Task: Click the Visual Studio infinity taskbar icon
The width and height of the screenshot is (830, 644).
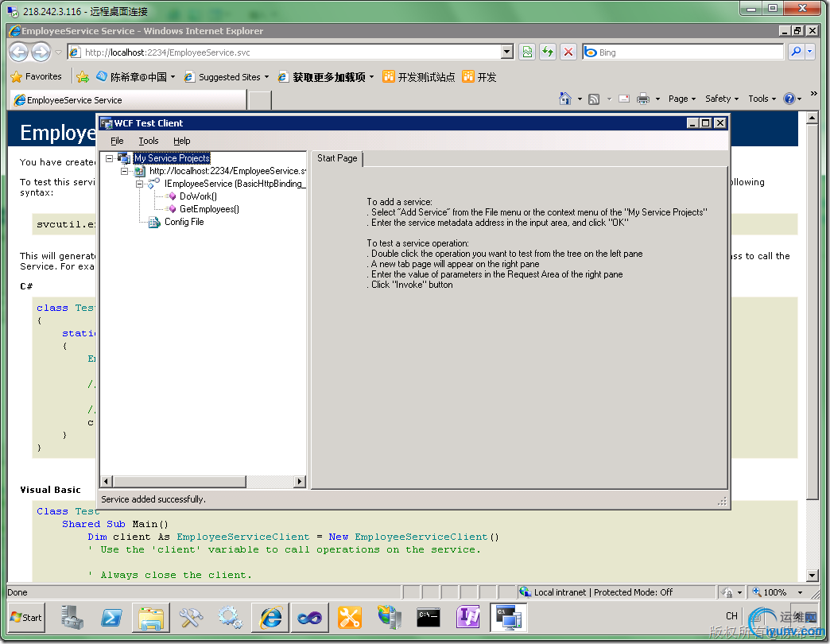Action: point(310,618)
